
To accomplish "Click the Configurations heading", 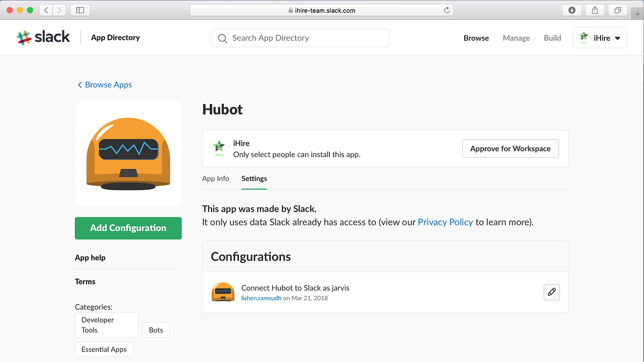I will [251, 256].
